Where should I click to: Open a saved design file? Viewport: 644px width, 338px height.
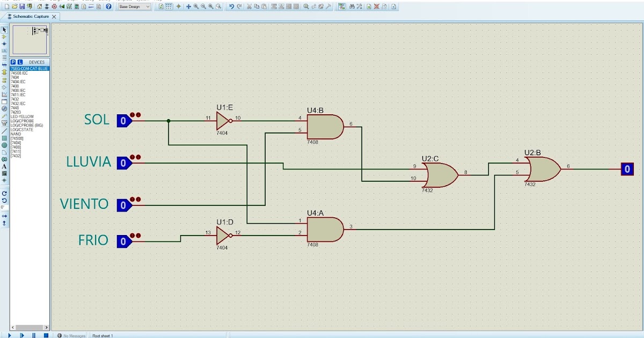[x=14, y=6]
